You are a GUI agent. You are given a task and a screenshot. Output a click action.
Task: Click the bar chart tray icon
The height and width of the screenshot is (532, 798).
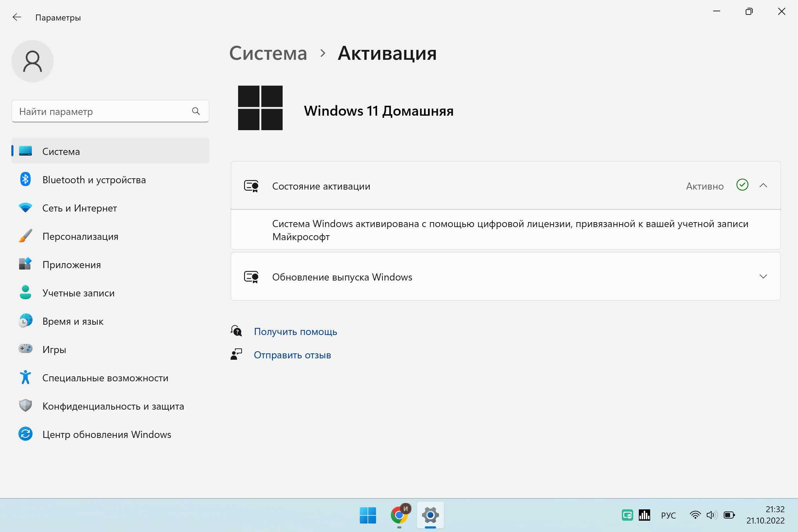pos(644,515)
